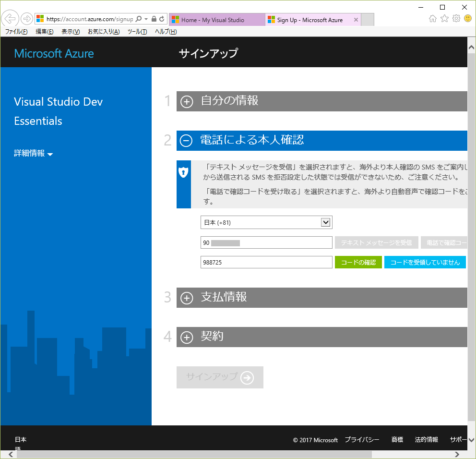Click the サインアップ page title text
Viewport: 476px width, 459px height.
pyautogui.click(x=208, y=53)
